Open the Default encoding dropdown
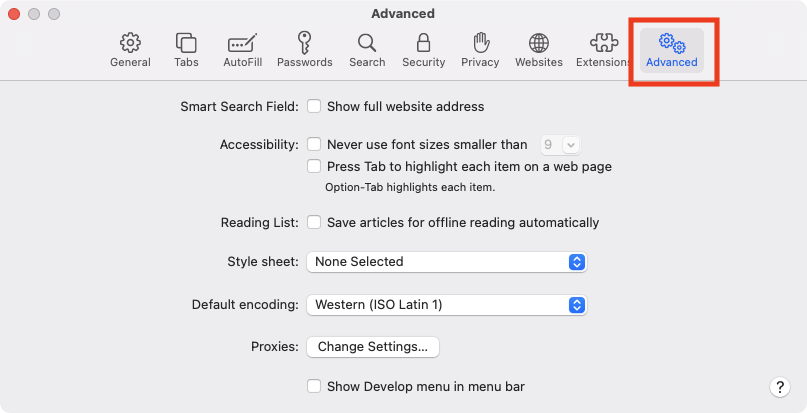This screenshot has height=413, width=807. pos(447,305)
